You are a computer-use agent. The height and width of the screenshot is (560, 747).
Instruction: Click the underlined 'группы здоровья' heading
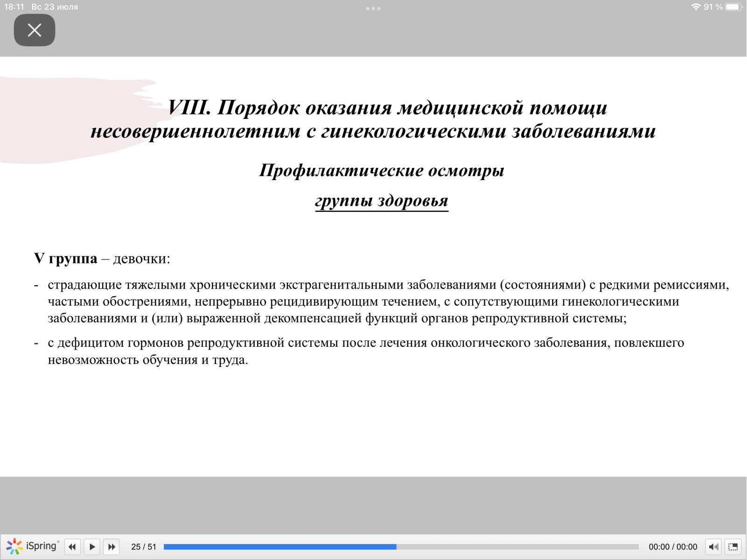pos(382,201)
